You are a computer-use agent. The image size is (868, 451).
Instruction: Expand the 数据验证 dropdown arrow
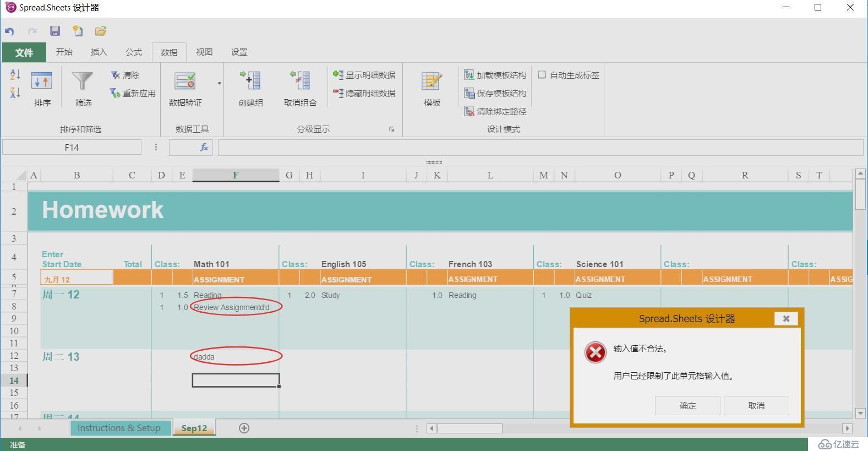pyautogui.click(x=219, y=84)
